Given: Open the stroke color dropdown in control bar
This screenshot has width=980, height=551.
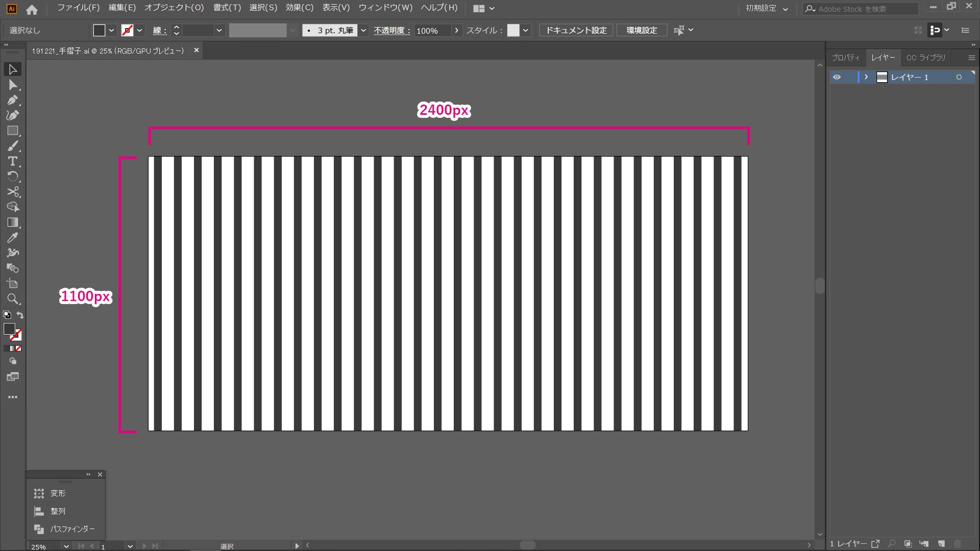Looking at the screenshot, I should tap(139, 31).
